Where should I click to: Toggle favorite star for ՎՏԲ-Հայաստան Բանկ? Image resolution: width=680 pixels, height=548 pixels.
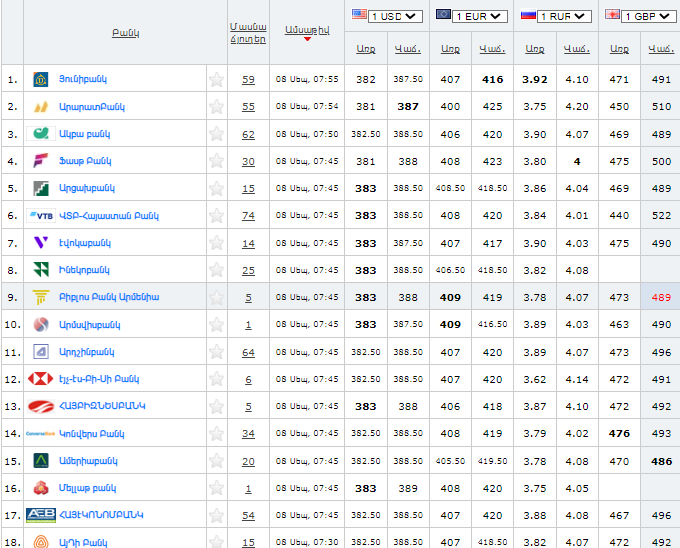click(x=216, y=215)
